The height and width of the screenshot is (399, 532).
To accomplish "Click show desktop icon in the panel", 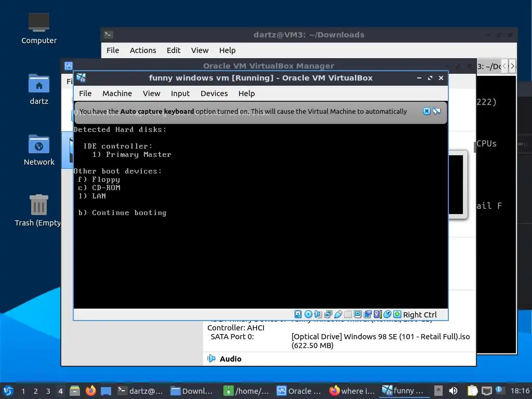I will pyautogui.click(x=106, y=391).
